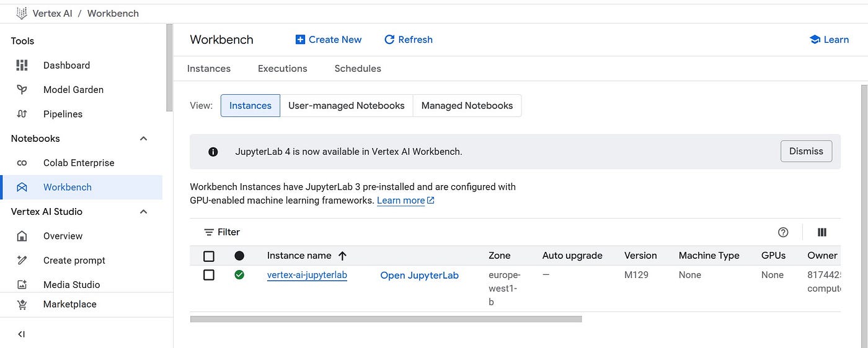This screenshot has height=348, width=868.
Task: Click the Marketplace cart icon
Action: pyautogui.click(x=22, y=304)
